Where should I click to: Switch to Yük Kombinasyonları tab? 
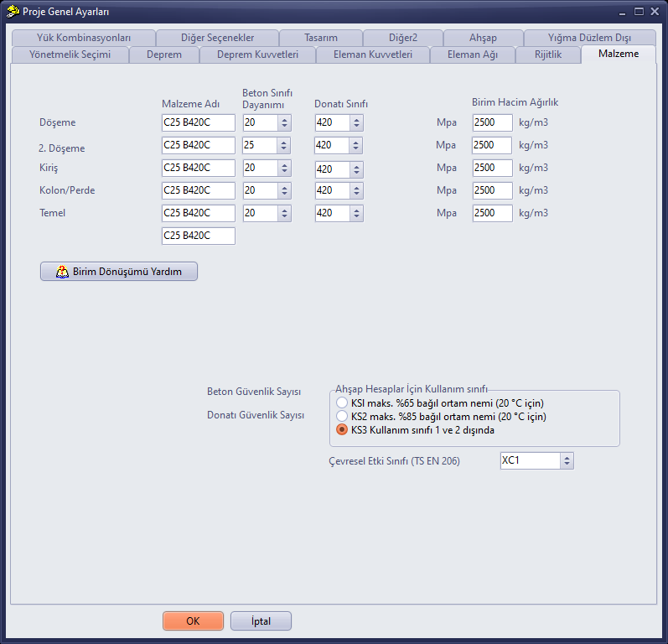click(x=84, y=38)
